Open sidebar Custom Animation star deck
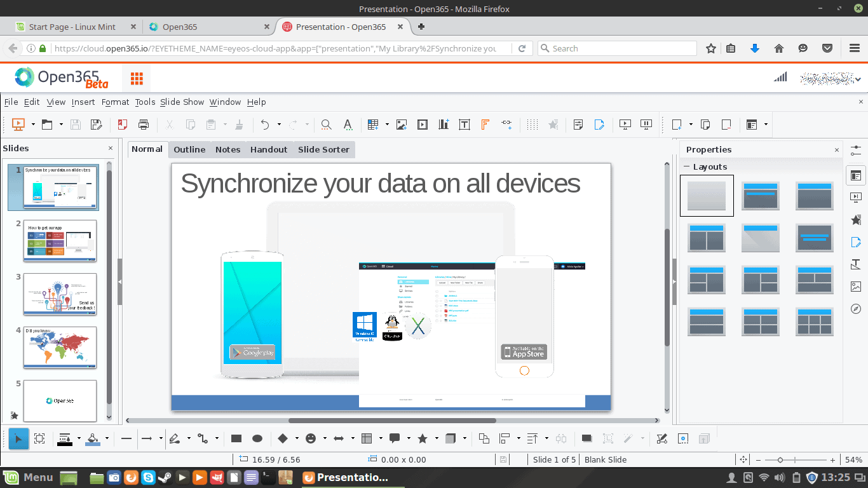Viewport: 868px width, 488px height. [856, 220]
